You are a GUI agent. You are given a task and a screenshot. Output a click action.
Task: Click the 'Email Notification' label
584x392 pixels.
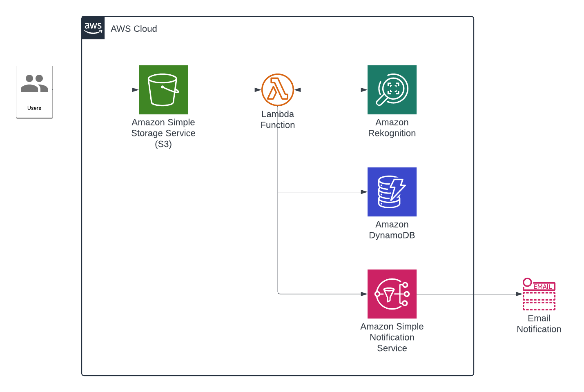(x=539, y=324)
